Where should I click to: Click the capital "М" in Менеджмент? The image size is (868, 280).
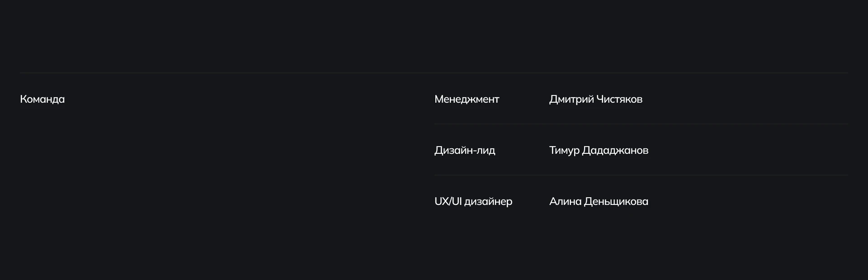pos(439,99)
